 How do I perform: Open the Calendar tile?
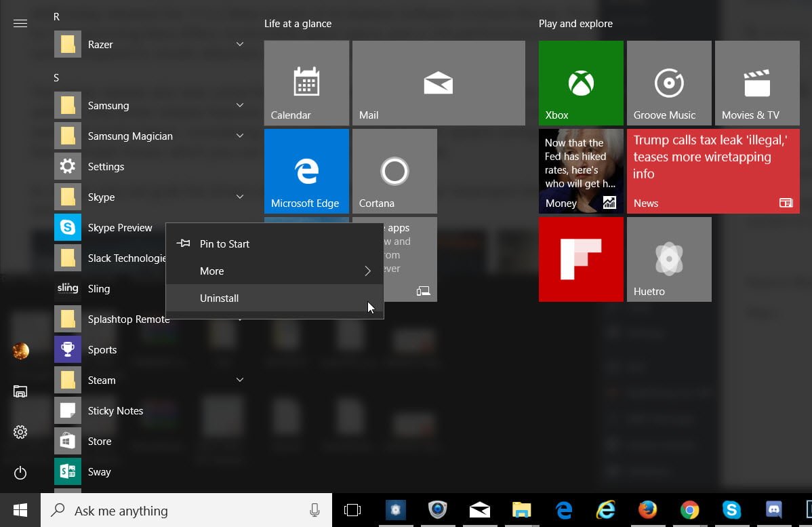click(306, 83)
